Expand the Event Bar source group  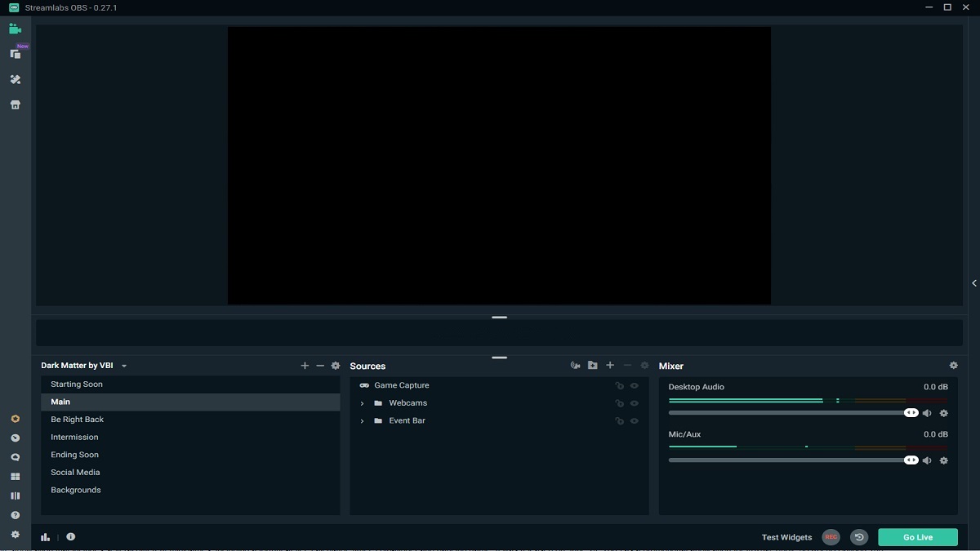pos(363,420)
